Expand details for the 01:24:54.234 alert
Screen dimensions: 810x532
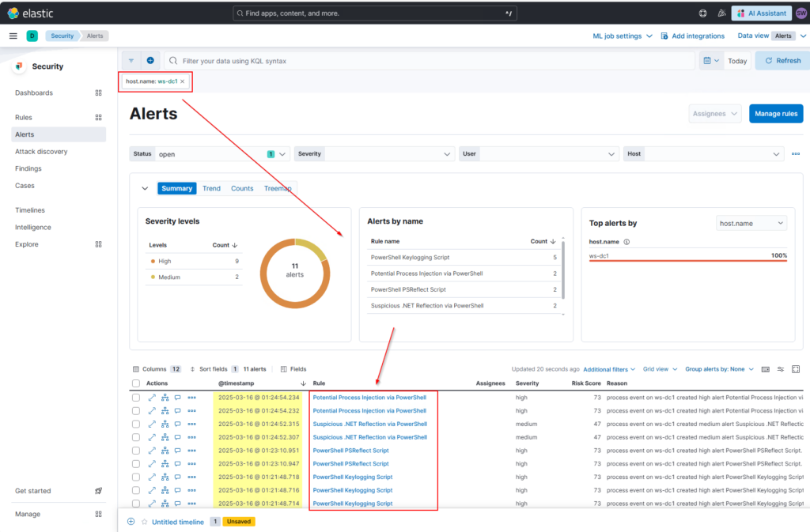pyautogui.click(x=152, y=398)
